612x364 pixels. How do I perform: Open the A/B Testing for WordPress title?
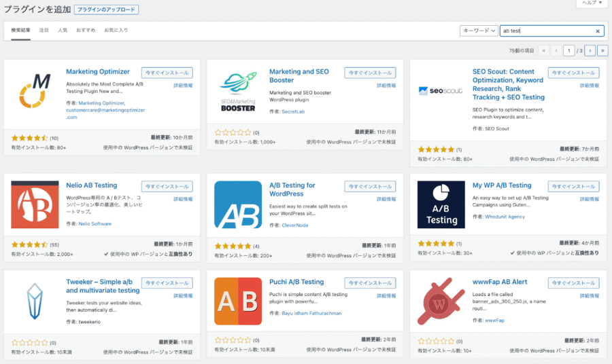tap(292, 189)
